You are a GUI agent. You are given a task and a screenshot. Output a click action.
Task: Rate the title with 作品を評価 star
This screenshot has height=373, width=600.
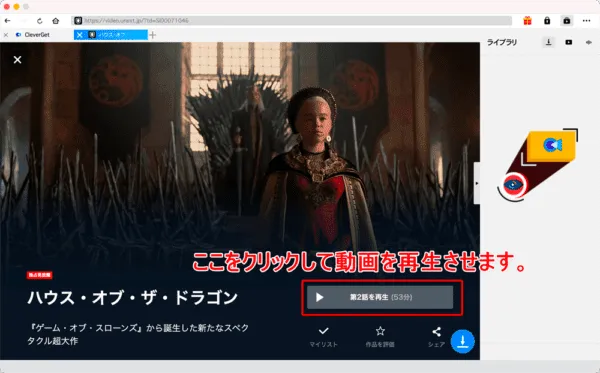(x=380, y=337)
